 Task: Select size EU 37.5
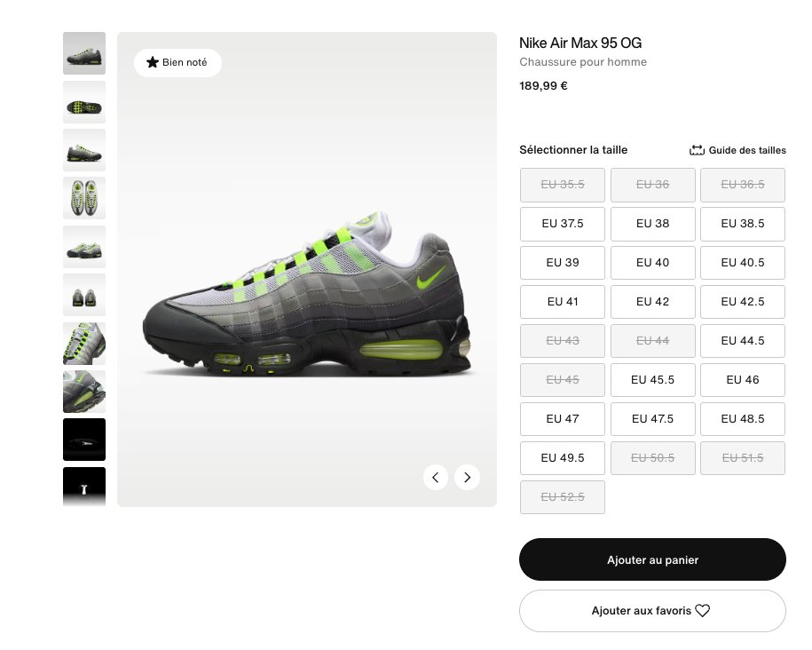coord(563,224)
